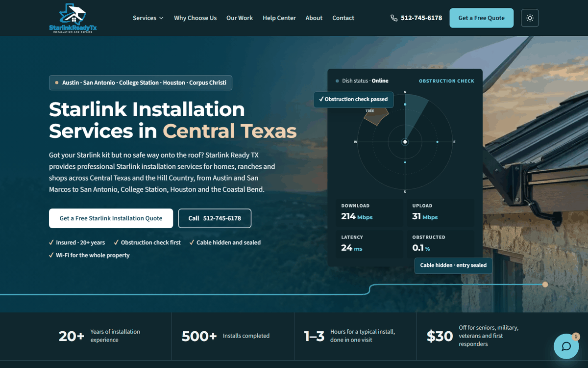Click Insured · 20+ years checkmark item

[77, 242]
